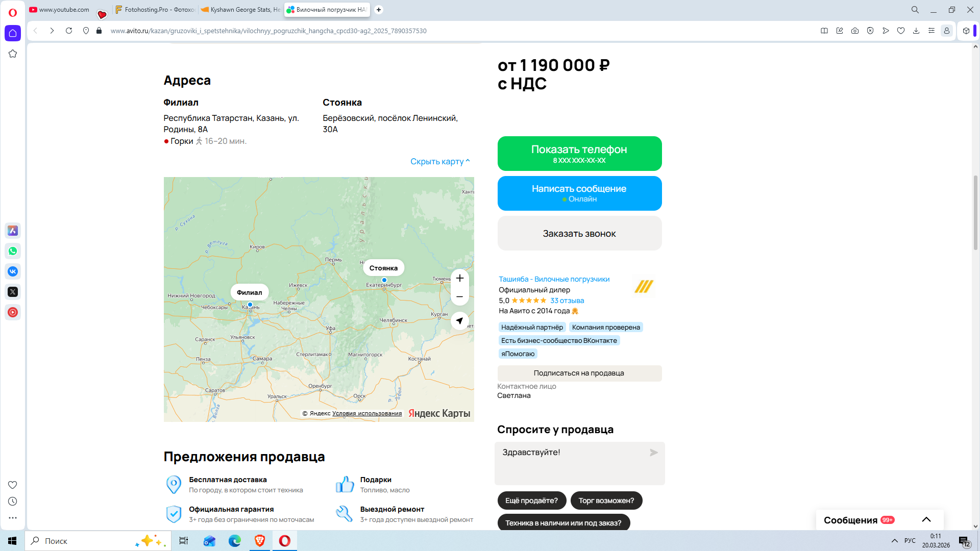The width and height of the screenshot is (980, 551).
Task: Open Opera snapshot camera icon
Action: coord(854,31)
